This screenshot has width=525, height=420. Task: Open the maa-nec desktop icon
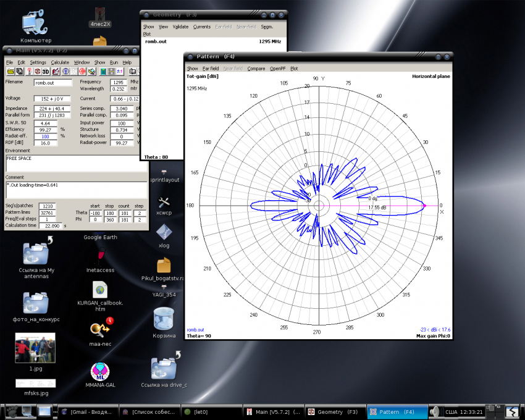point(100,332)
